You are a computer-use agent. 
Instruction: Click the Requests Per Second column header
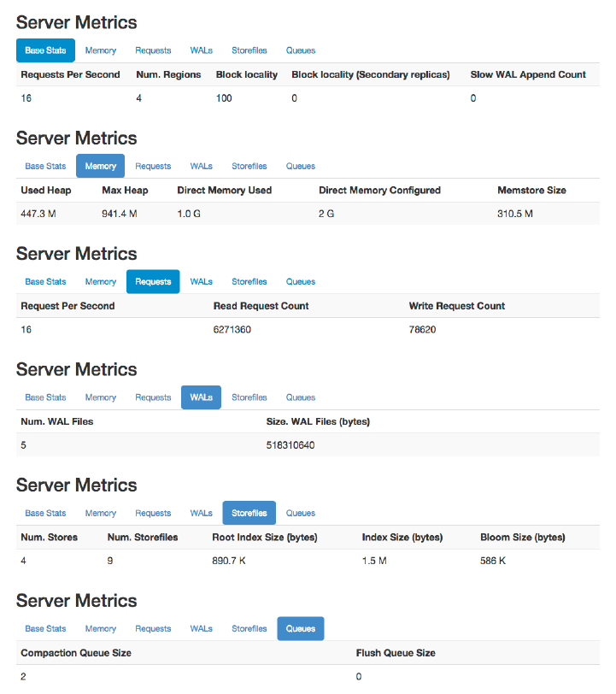pyautogui.click(x=70, y=74)
